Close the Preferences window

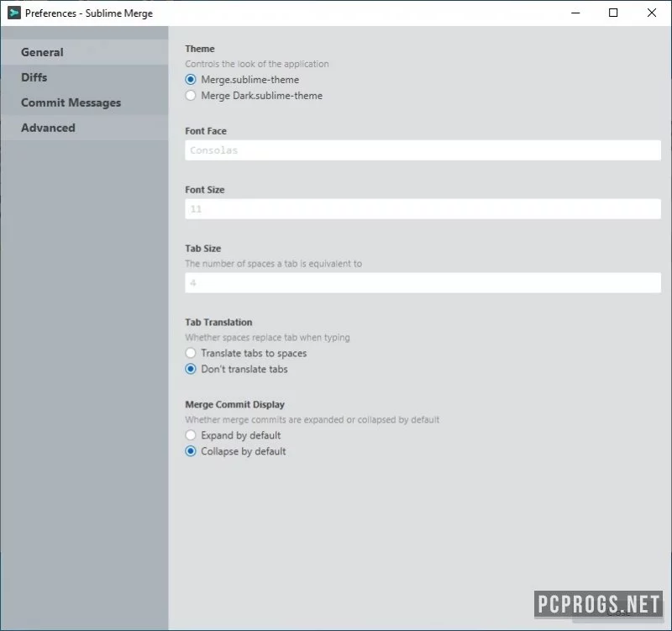(x=652, y=13)
